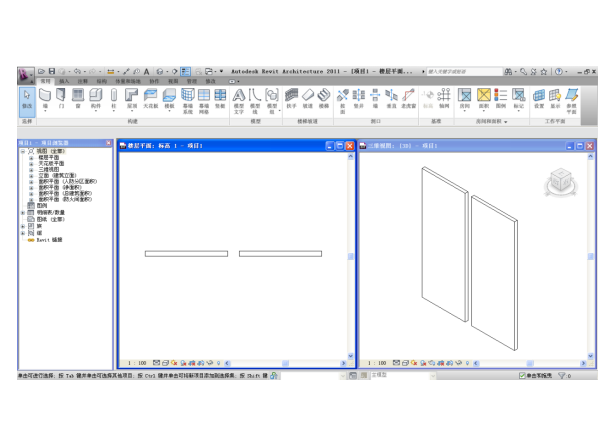Select the Window (窗) tool
607x431 pixels.
pos(79,98)
